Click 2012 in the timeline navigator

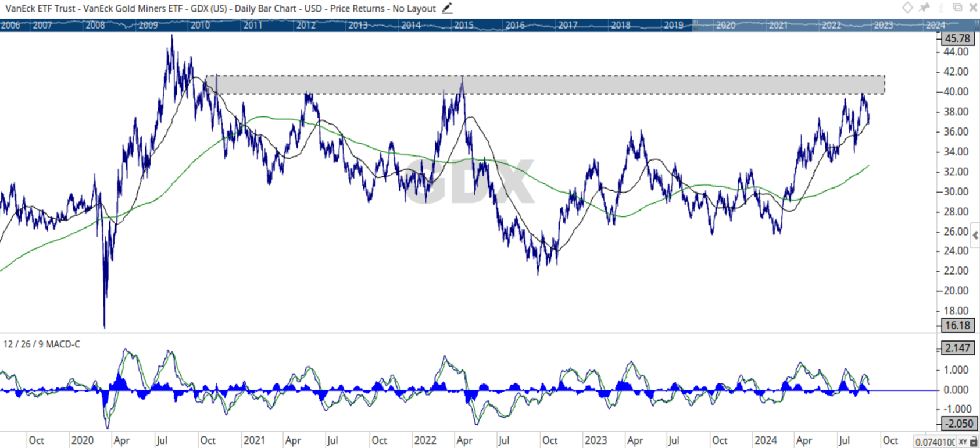(306, 25)
